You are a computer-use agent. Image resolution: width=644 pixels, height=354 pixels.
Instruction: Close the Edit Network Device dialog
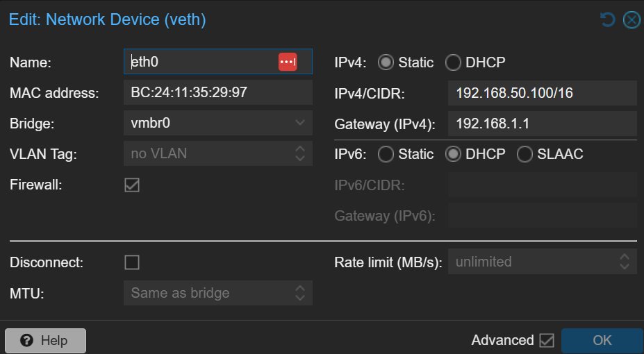tap(631, 19)
